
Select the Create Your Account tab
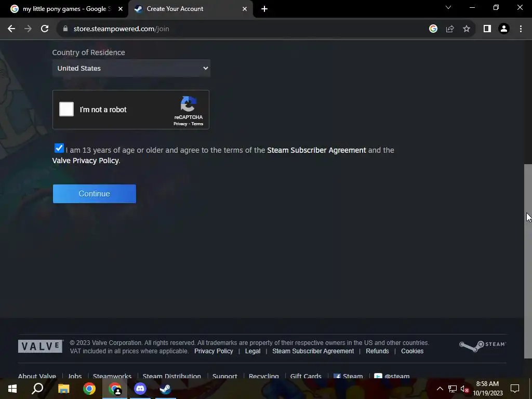(190, 9)
